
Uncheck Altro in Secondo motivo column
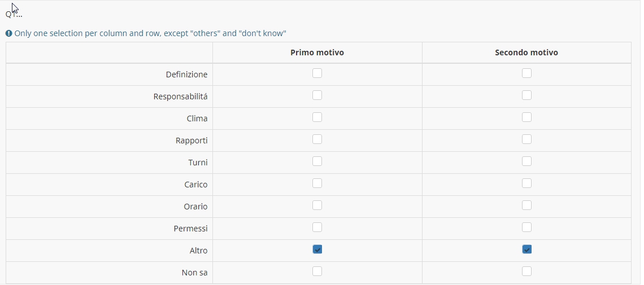pyautogui.click(x=526, y=249)
